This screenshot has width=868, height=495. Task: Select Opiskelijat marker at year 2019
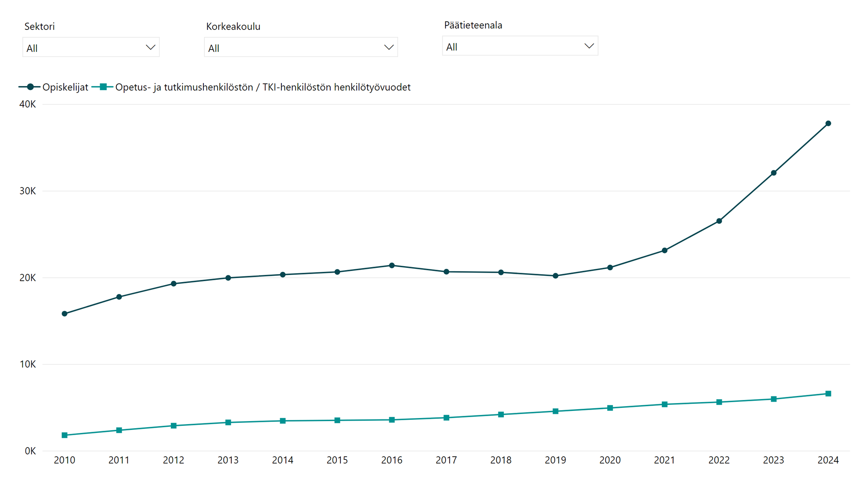[555, 276]
